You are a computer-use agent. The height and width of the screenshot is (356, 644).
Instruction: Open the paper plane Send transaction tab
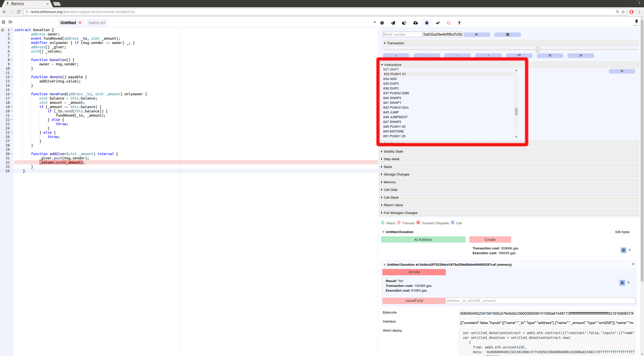click(393, 23)
